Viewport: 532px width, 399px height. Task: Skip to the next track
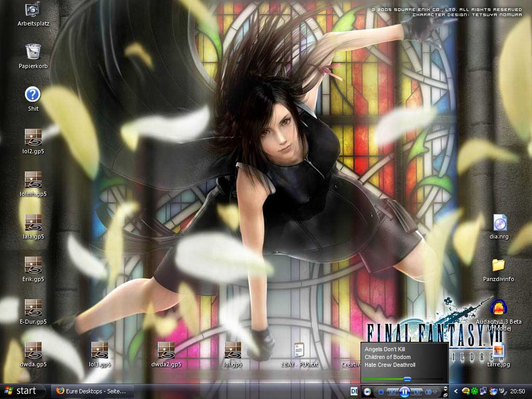417,392
